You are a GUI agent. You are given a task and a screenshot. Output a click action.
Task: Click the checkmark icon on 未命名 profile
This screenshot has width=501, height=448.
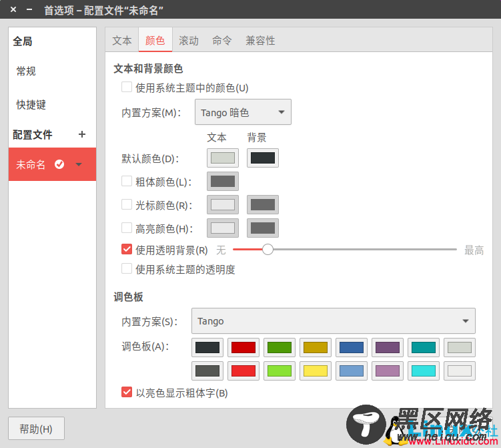59,164
